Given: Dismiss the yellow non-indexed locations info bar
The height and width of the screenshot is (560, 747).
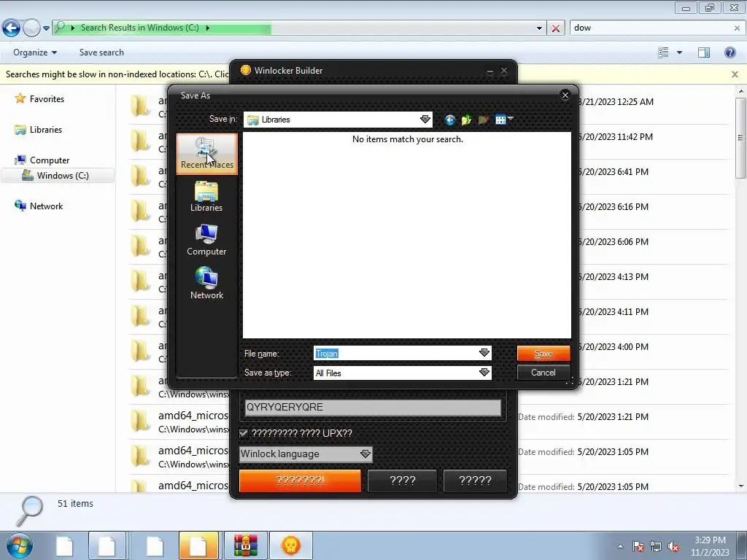Looking at the screenshot, I should pos(735,74).
